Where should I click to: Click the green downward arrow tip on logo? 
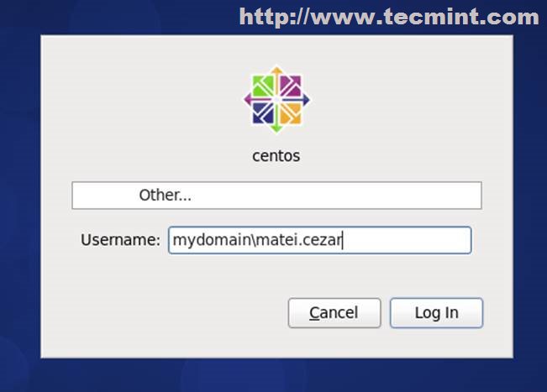[x=276, y=130]
